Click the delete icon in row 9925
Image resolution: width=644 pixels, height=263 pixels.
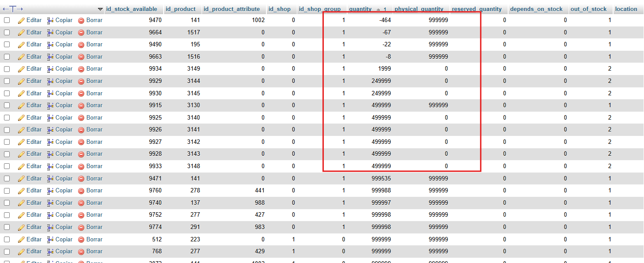[81, 118]
